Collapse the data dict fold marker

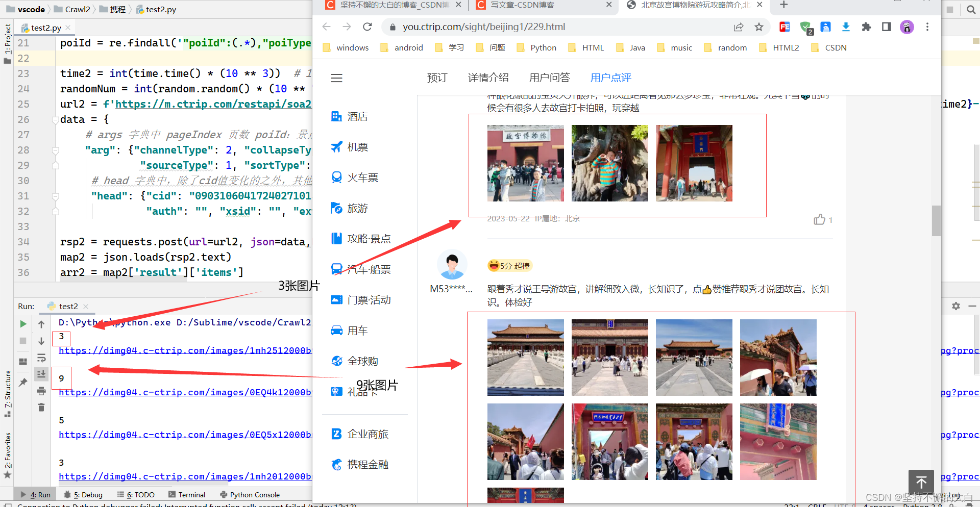tap(56, 120)
